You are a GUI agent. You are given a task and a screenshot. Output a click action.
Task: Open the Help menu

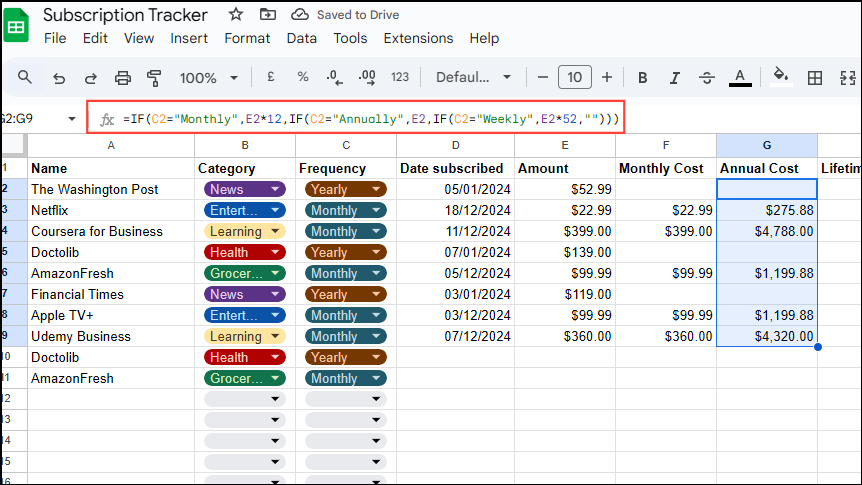[484, 38]
